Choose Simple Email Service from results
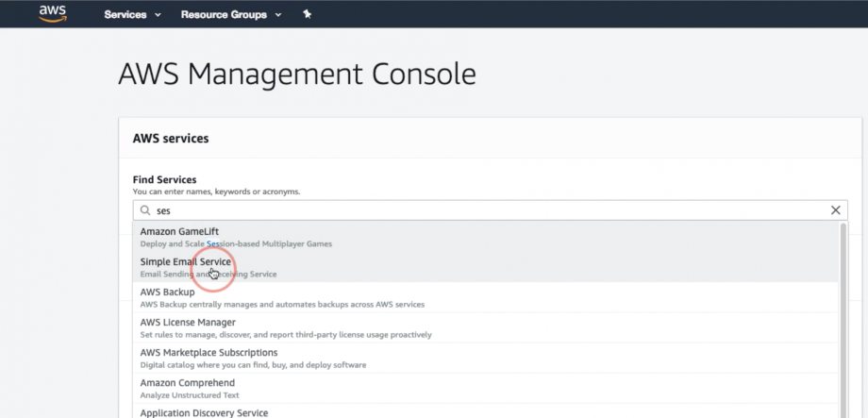 pos(185,262)
